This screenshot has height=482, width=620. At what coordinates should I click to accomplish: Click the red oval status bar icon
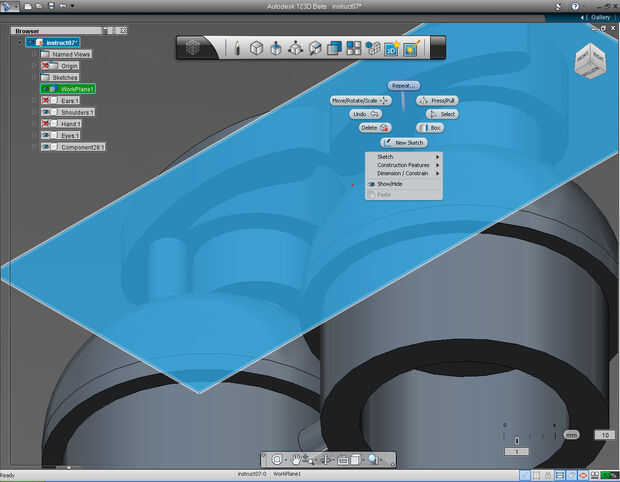(x=583, y=475)
